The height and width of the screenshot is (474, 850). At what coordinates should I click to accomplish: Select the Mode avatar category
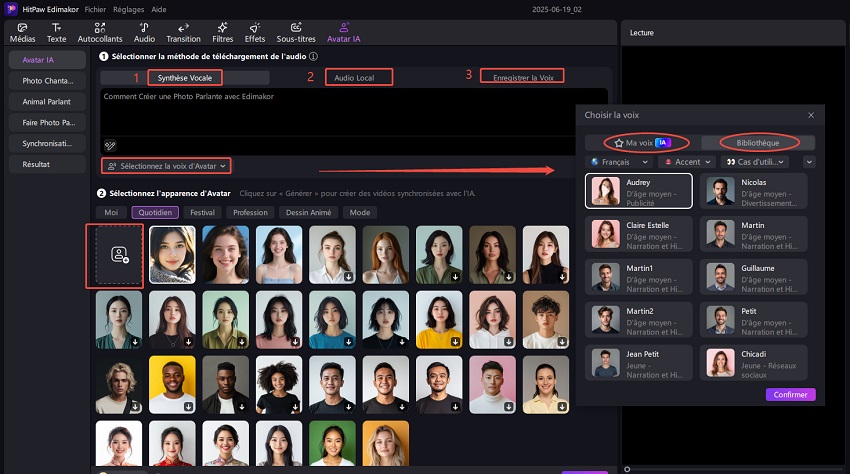(360, 213)
